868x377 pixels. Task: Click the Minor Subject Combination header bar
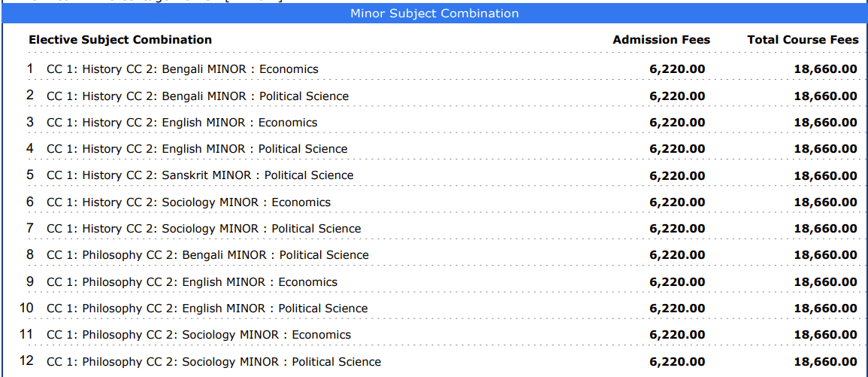coord(434,14)
